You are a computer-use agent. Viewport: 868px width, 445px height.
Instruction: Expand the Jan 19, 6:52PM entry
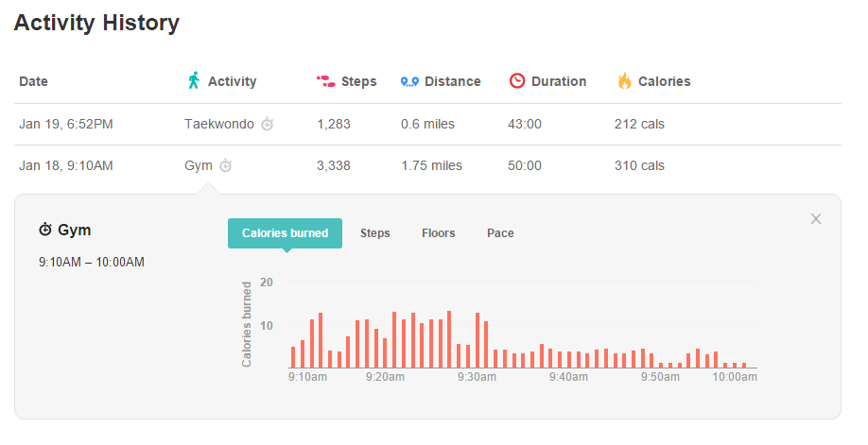66,124
